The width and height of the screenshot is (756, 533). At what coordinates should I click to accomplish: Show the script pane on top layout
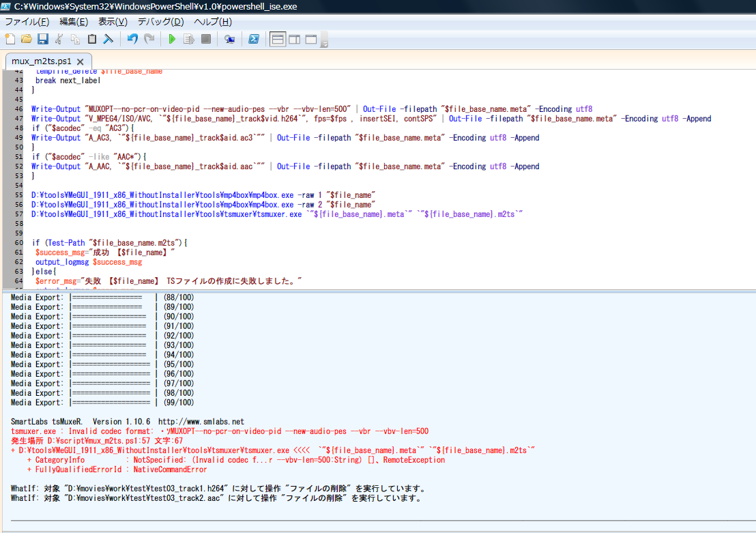(278, 39)
